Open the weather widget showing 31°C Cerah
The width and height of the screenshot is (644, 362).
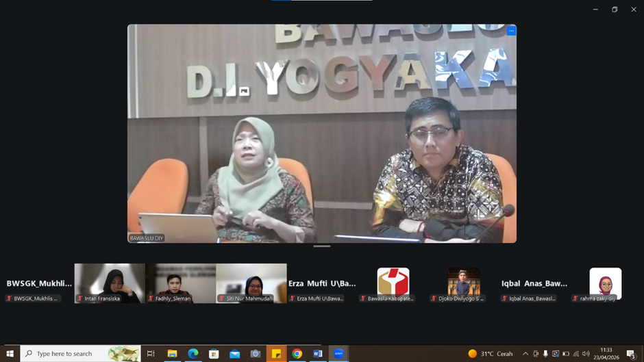tap(491, 353)
